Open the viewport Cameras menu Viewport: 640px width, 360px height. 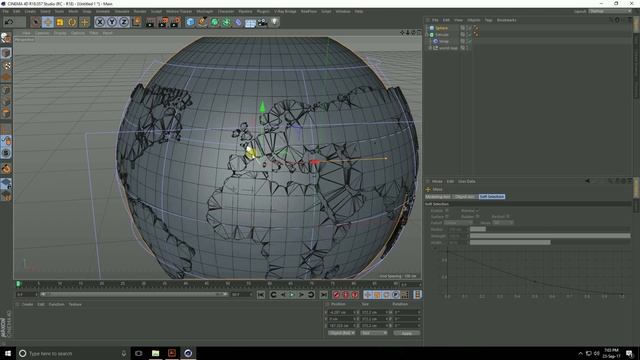click(42, 33)
